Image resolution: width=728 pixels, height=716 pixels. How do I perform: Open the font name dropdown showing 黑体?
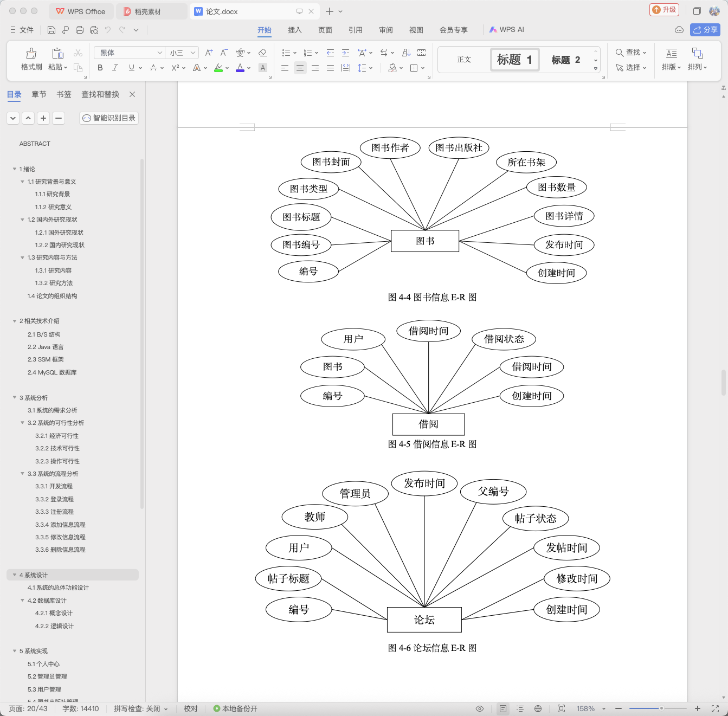pos(129,53)
